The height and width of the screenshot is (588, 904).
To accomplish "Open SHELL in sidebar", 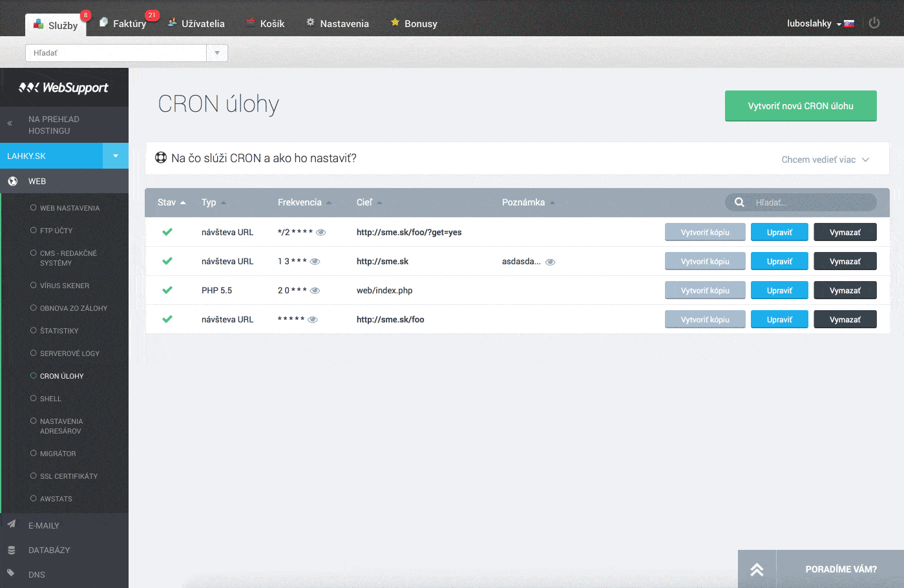I will click(x=50, y=399).
